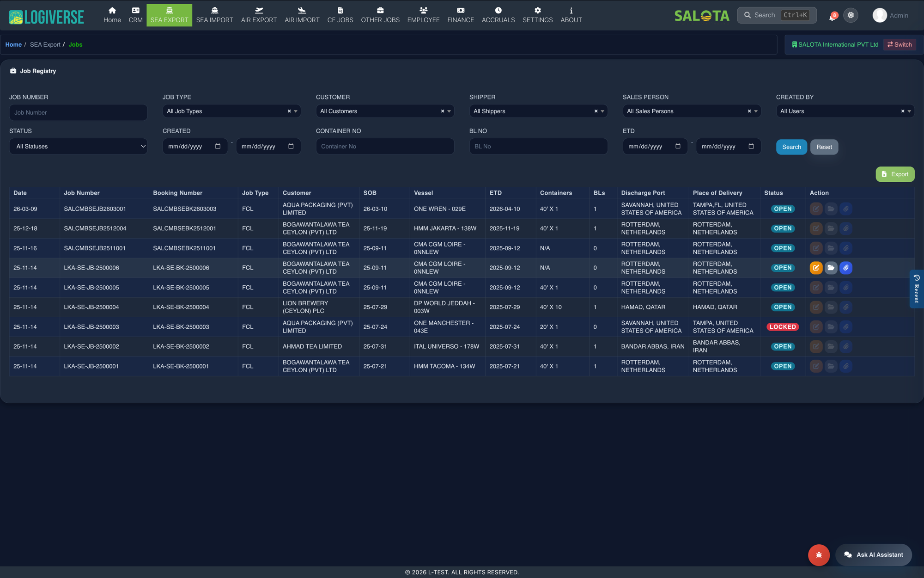Click the blue Search button
This screenshot has width=924, height=578.
pos(791,147)
